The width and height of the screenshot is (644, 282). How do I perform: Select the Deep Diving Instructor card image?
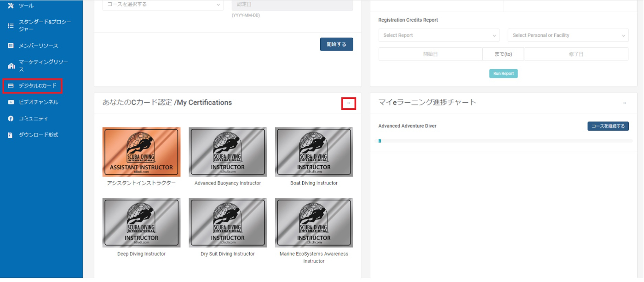(141, 223)
